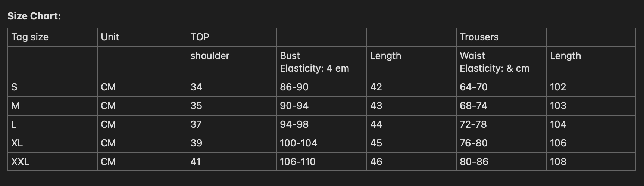Select the bust value 100-104

298,143
